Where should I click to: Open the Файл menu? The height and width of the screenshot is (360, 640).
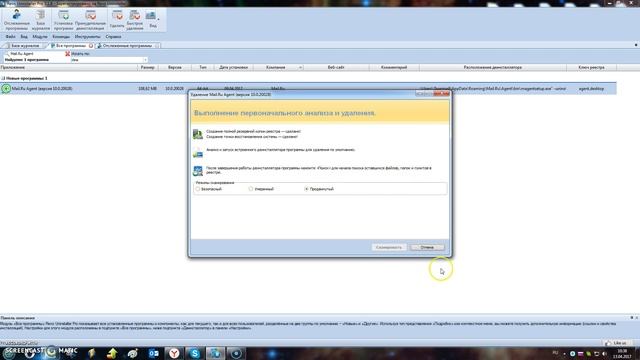(x=10, y=37)
